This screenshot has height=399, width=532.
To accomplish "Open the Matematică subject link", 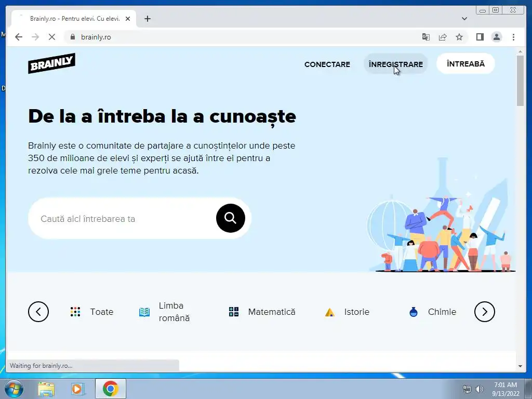I will 272,312.
